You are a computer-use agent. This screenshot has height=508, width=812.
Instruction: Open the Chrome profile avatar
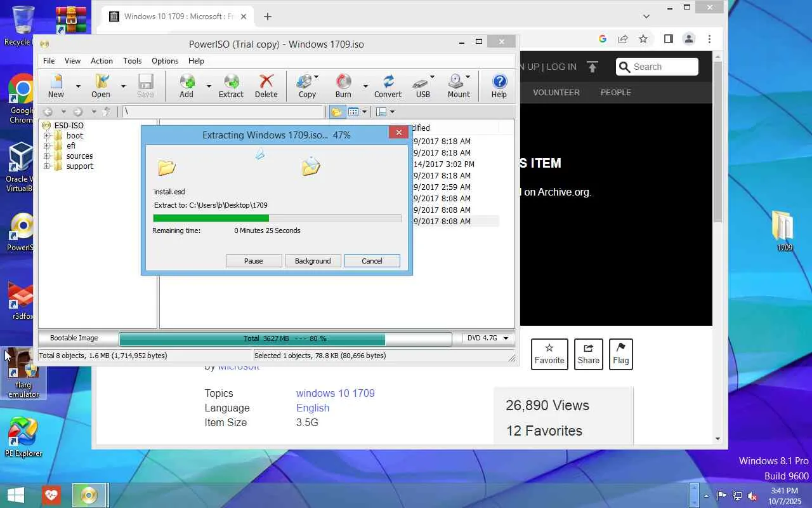coord(689,39)
